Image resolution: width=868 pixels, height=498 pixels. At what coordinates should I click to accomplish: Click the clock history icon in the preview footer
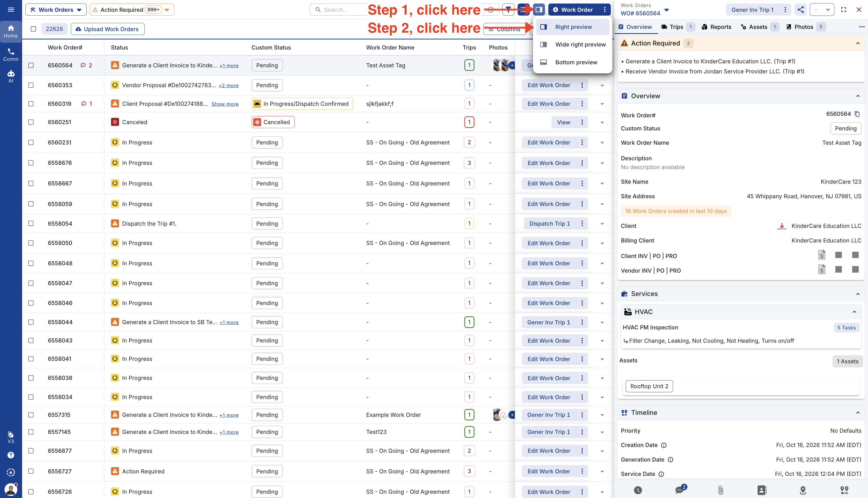[x=638, y=490]
